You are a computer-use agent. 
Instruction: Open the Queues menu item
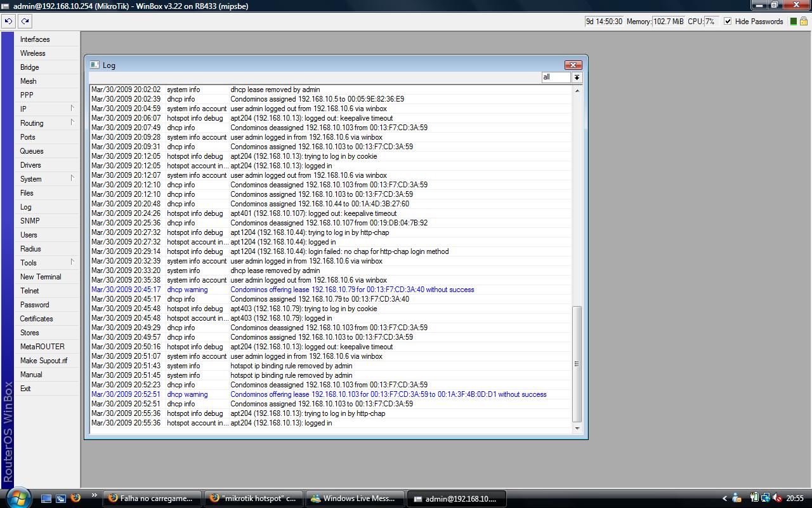pos(48,151)
